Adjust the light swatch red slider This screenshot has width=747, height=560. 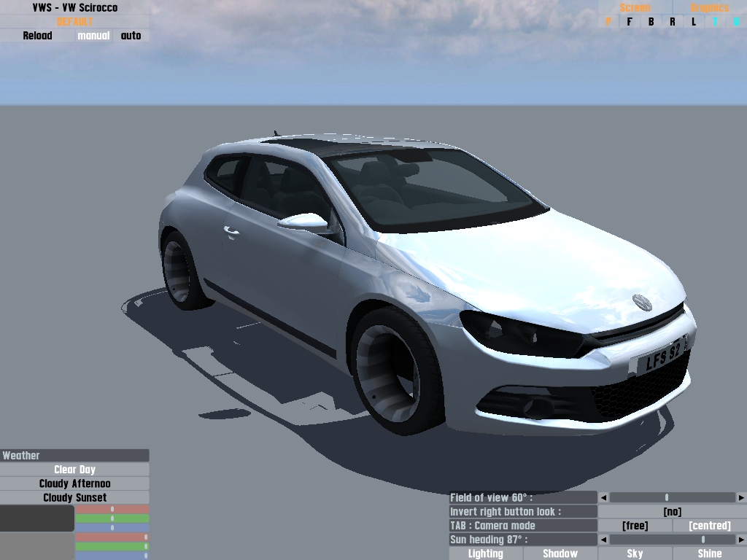coord(112,537)
